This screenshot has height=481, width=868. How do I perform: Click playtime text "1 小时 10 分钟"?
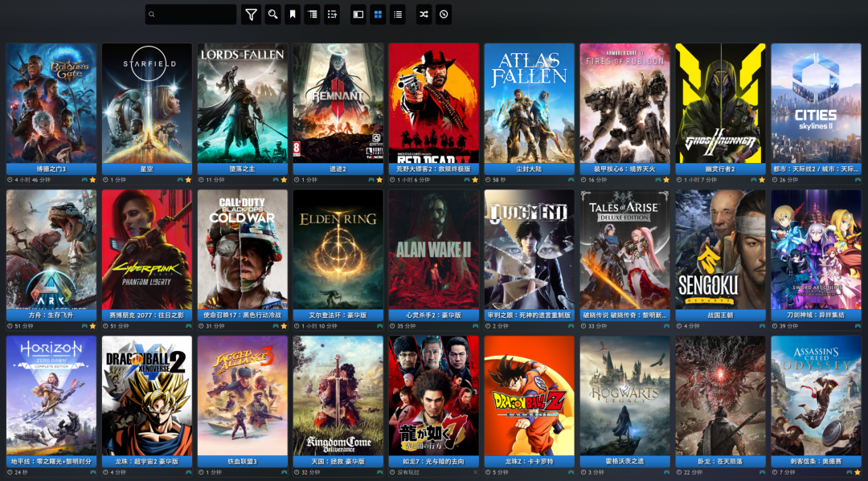click(x=319, y=326)
